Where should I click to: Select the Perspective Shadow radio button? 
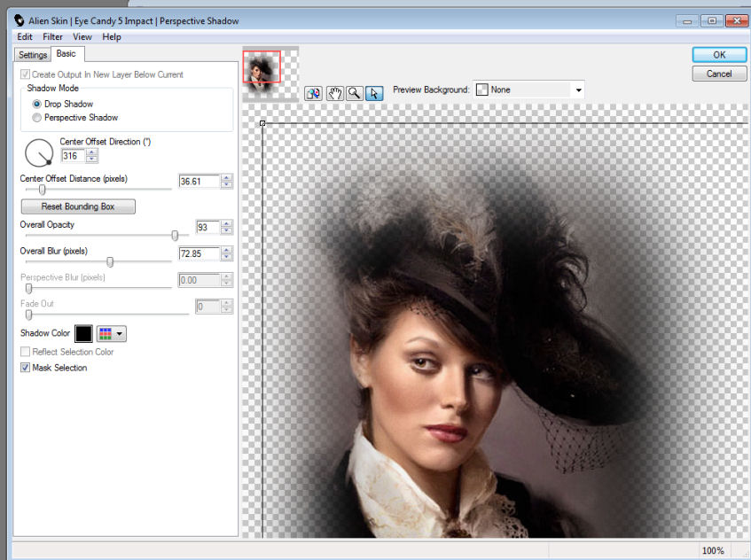click(36, 118)
